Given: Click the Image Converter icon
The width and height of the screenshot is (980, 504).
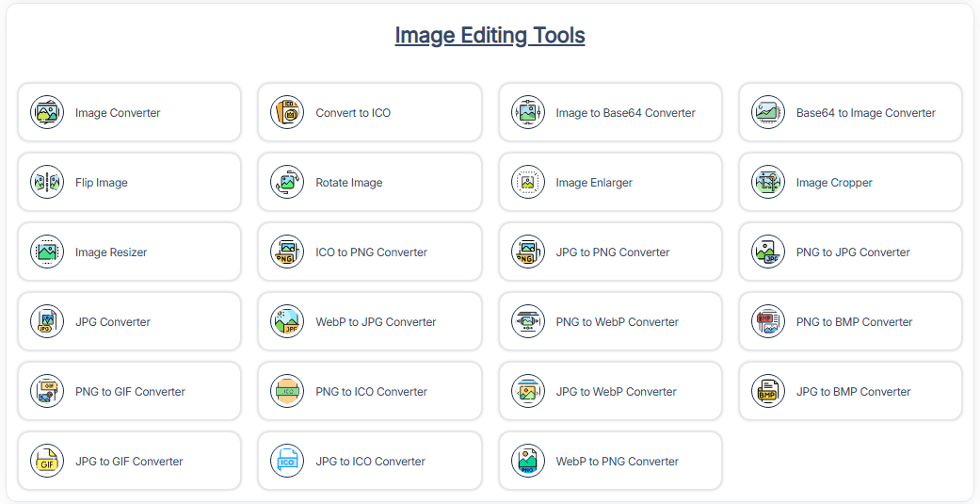Looking at the screenshot, I should tap(47, 112).
